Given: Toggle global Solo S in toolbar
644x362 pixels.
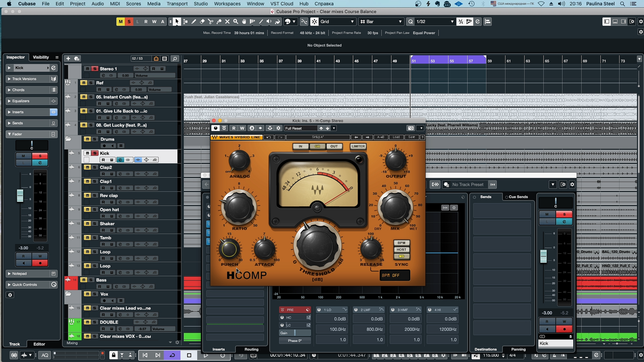Looking at the screenshot, I should click(x=129, y=22).
